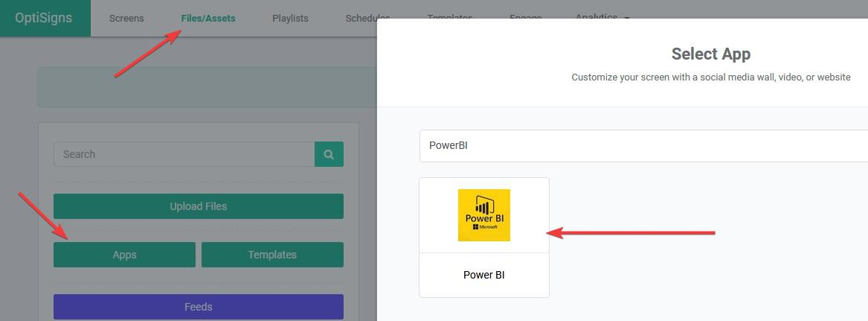Open Engage in the top navigation
The height and width of the screenshot is (321, 868).
pyautogui.click(x=525, y=16)
